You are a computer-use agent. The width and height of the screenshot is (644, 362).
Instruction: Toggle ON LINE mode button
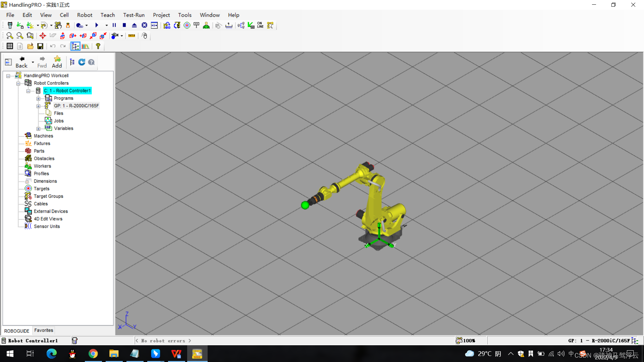click(260, 25)
